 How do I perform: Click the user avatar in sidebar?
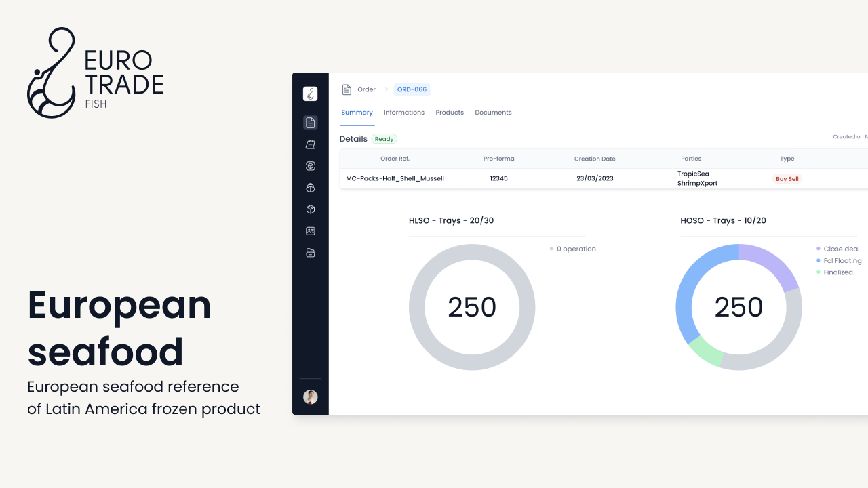point(310,397)
